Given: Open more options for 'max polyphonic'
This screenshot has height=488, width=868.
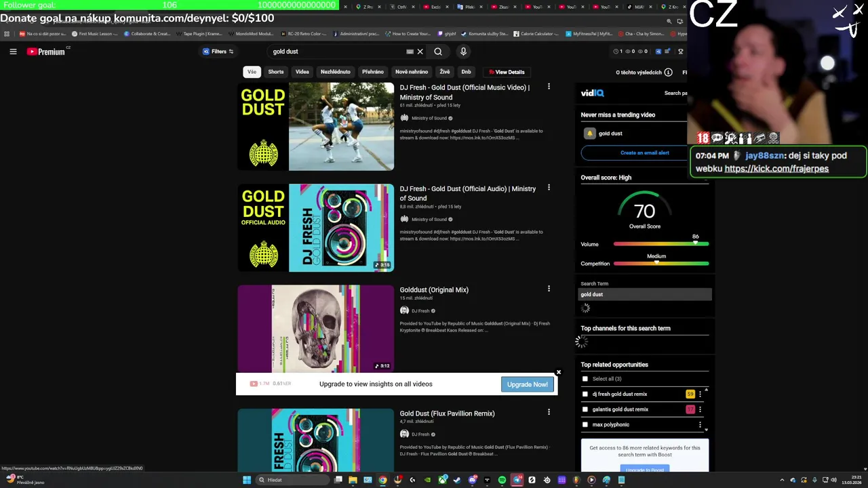Looking at the screenshot, I should pyautogui.click(x=700, y=425).
